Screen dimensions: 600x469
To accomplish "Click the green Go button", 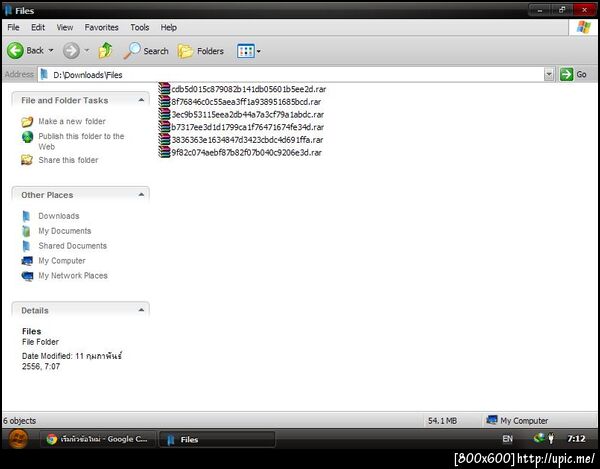I will coord(573,74).
